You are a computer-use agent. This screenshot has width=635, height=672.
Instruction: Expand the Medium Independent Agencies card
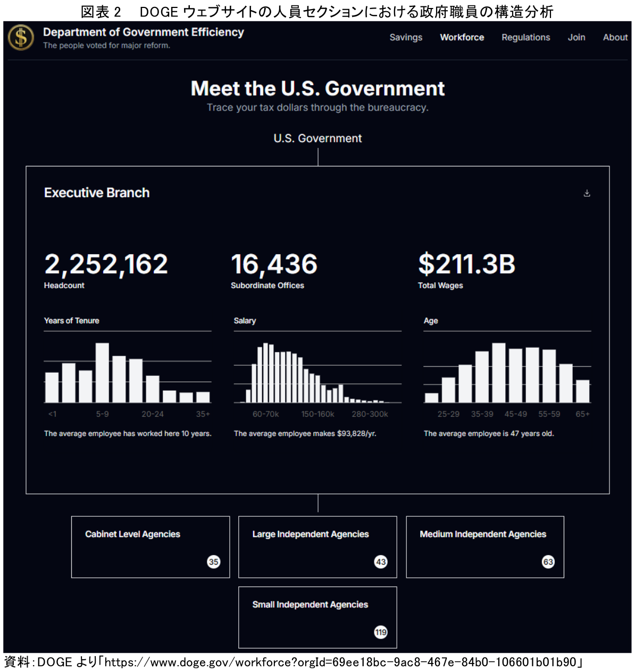(x=484, y=547)
